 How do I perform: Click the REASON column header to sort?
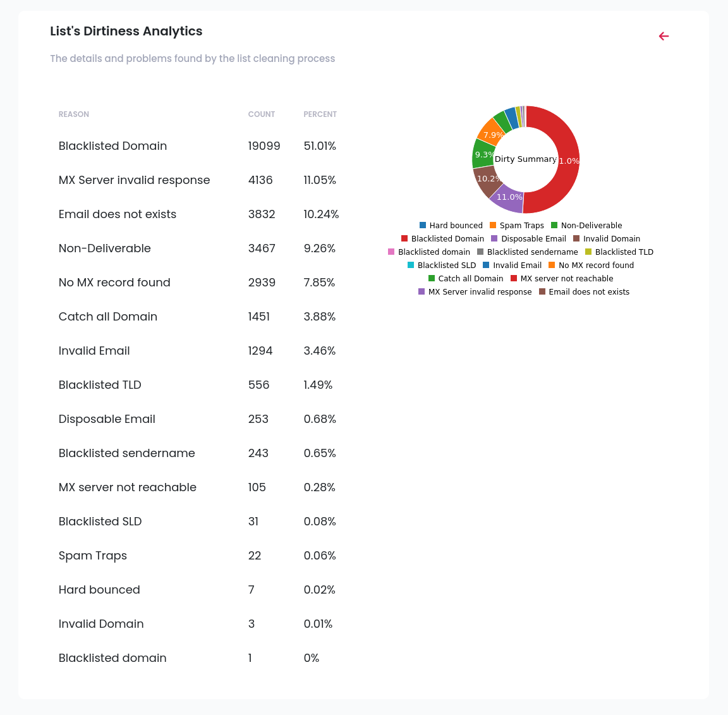(73, 114)
